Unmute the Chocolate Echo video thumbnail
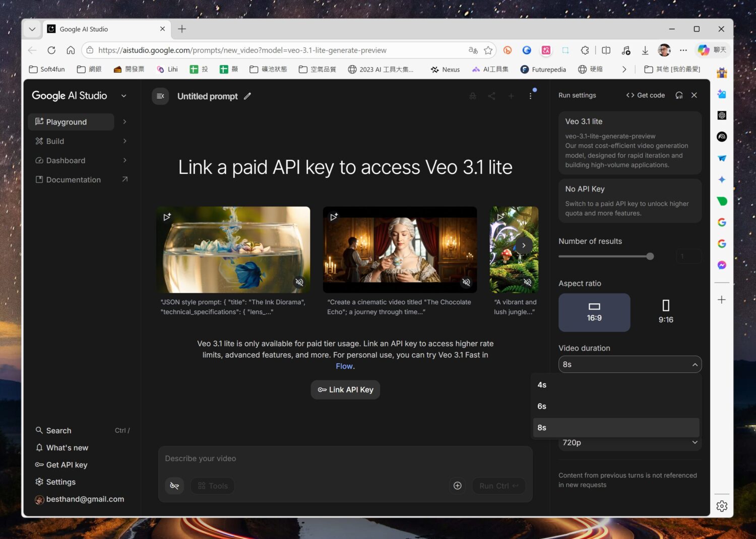Screen dimensions: 756x539 pyautogui.click(x=466, y=282)
